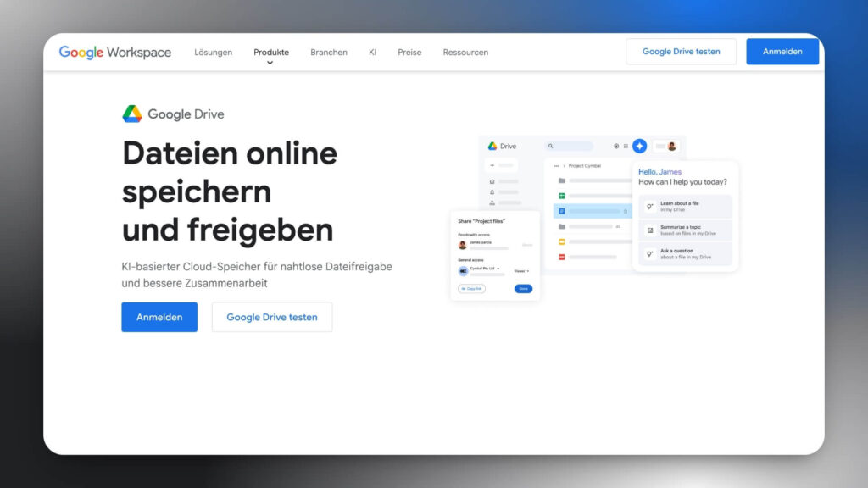Image resolution: width=868 pixels, height=488 pixels.
Task: Open the Branchen menu
Action: pos(329,52)
